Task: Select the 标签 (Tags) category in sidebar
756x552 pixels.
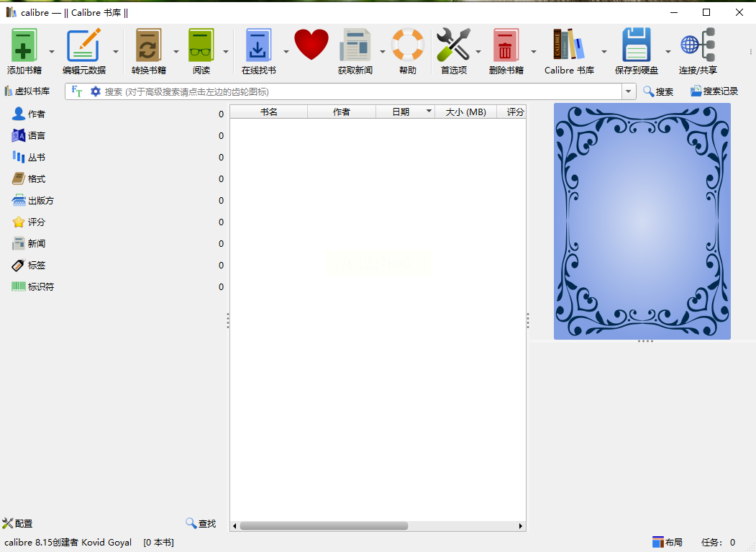Action: [x=36, y=265]
